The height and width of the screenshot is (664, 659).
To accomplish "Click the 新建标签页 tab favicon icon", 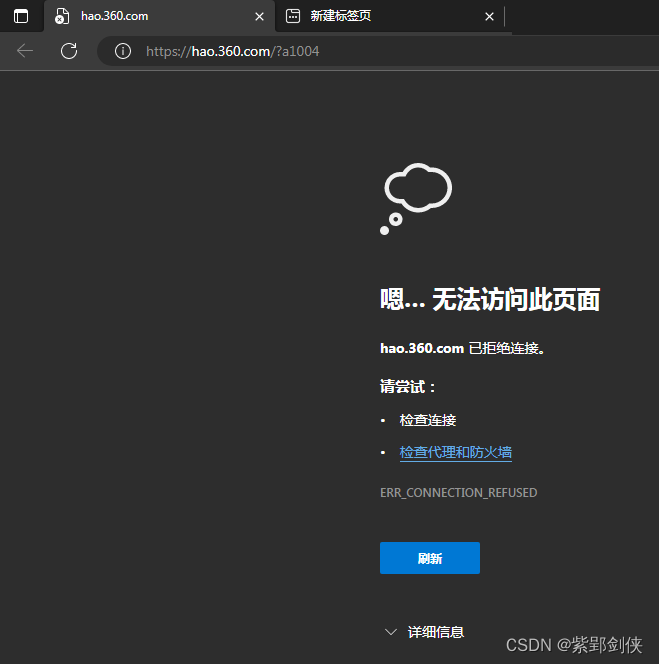I will point(293,16).
